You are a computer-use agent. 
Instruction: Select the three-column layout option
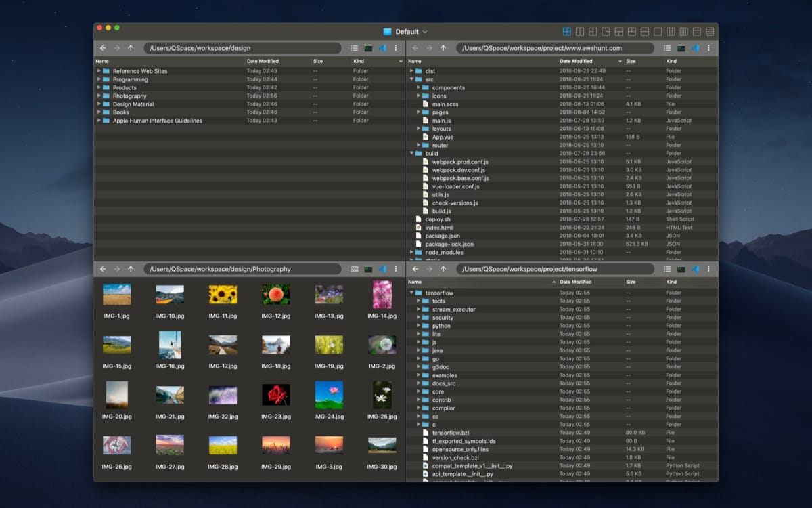(x=671, y=32)
